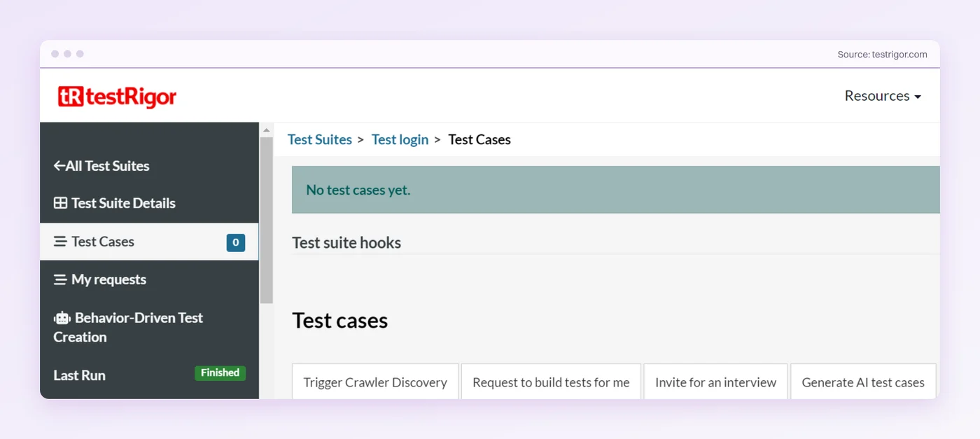Open Last Run in the sidebar

[79, 375]
